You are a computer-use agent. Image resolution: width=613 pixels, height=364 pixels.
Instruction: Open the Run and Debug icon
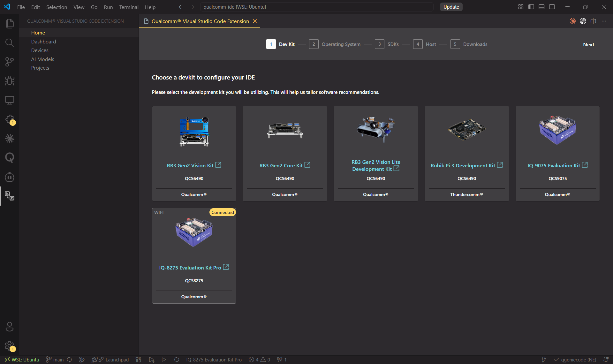click(x=10, y=81)
